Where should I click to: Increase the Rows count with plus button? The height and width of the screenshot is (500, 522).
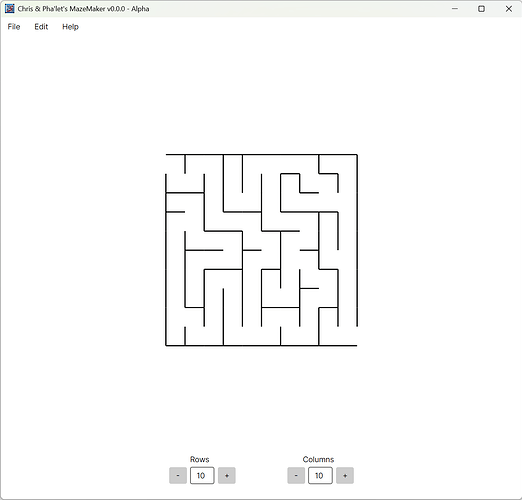227,475
